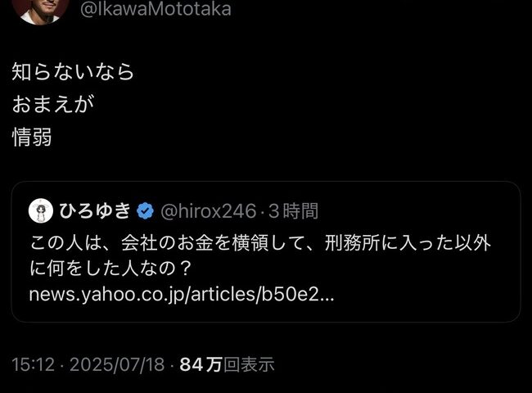Open the tweet author's profile avatar
The height and width of the screenshot is (393, 532).
(x=41, y=10)
